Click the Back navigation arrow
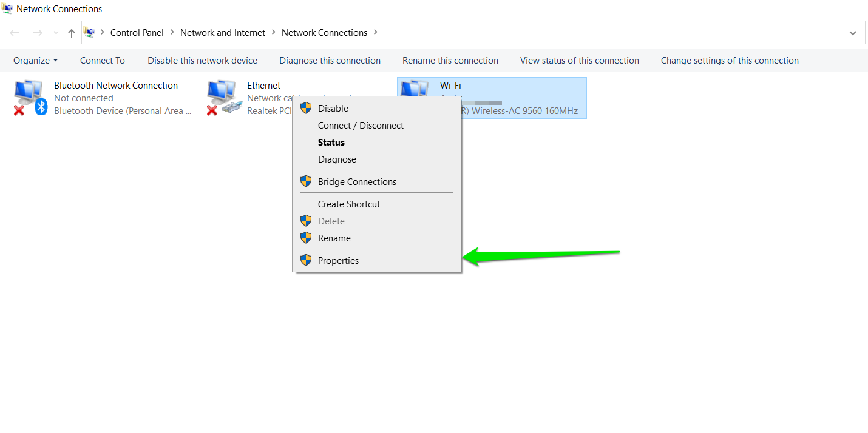This screenshot has width=868, height=433. click(x=15, y=33)
